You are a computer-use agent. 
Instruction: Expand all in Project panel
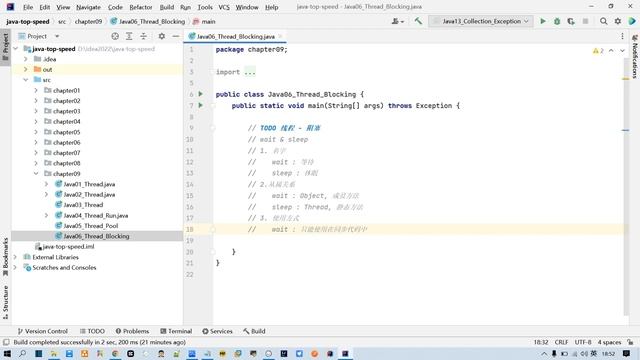[x=129, y=36]
